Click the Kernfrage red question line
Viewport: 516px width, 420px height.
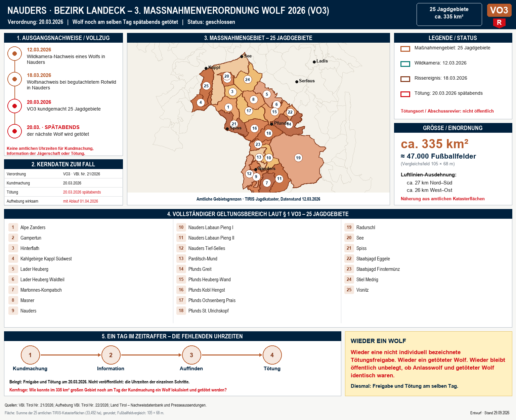point(118,390)
